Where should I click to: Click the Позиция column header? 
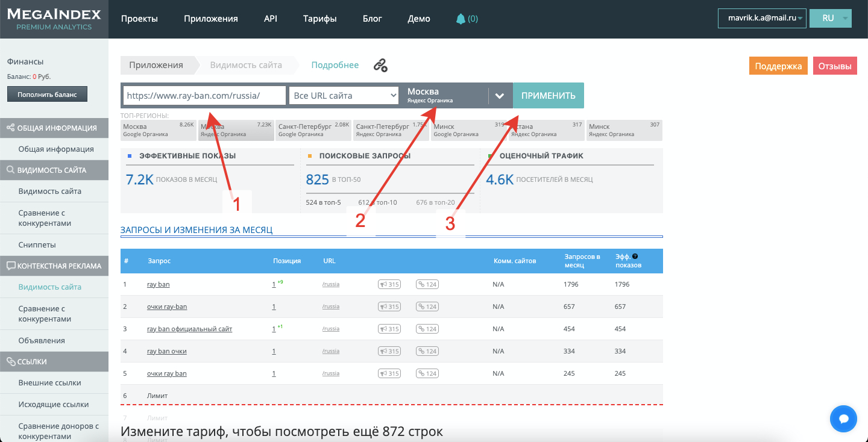tap(287, 261)
